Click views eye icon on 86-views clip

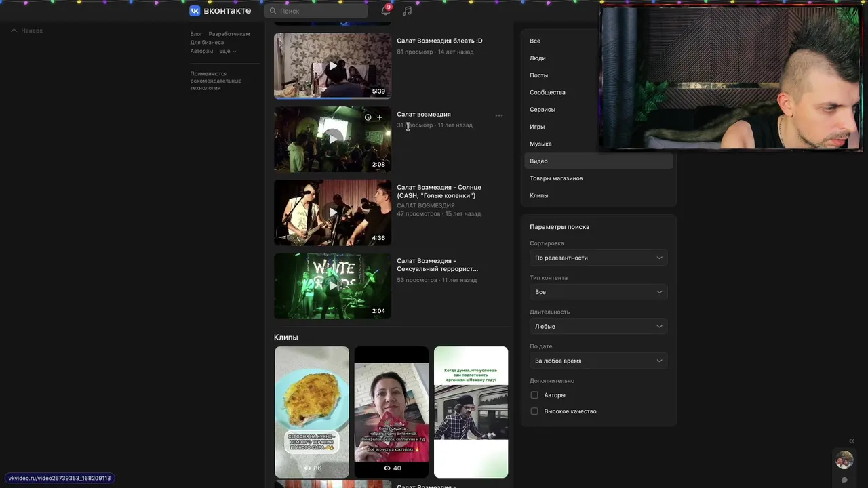(x=307, y=468)
